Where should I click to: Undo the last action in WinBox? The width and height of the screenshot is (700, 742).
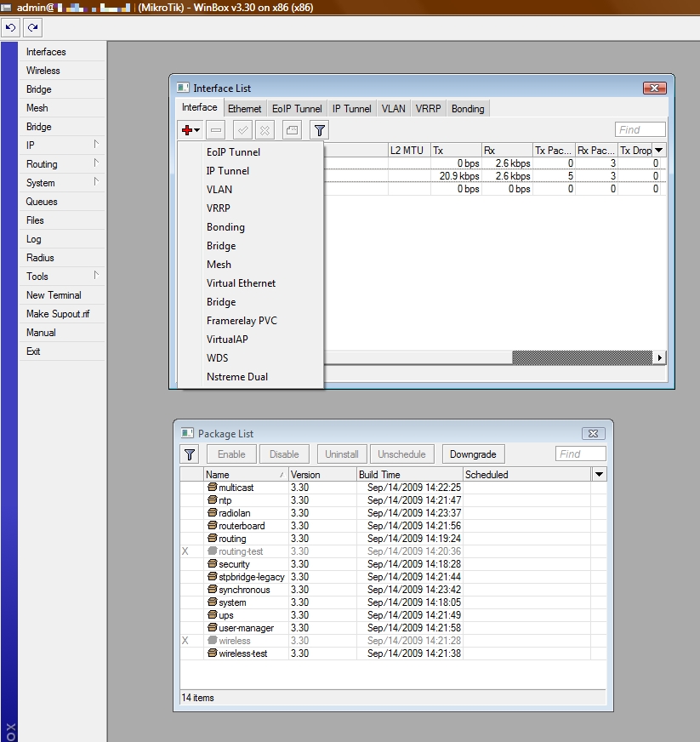[10, 27]
